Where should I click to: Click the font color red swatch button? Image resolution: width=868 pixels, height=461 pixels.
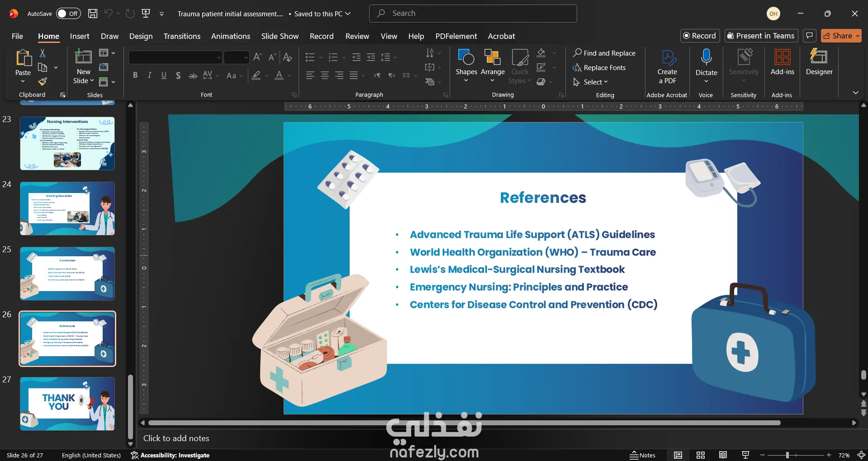pyautogui.click(x=279, y=75)
